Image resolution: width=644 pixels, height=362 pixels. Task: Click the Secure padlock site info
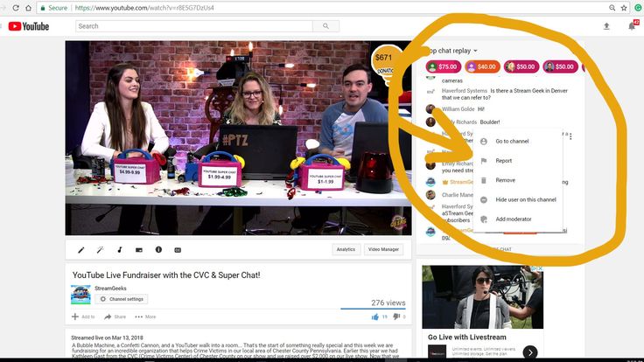[53, 8]
